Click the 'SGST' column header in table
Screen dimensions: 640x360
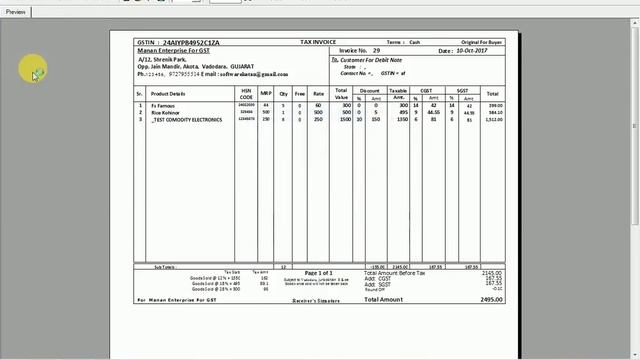(462, 91)
